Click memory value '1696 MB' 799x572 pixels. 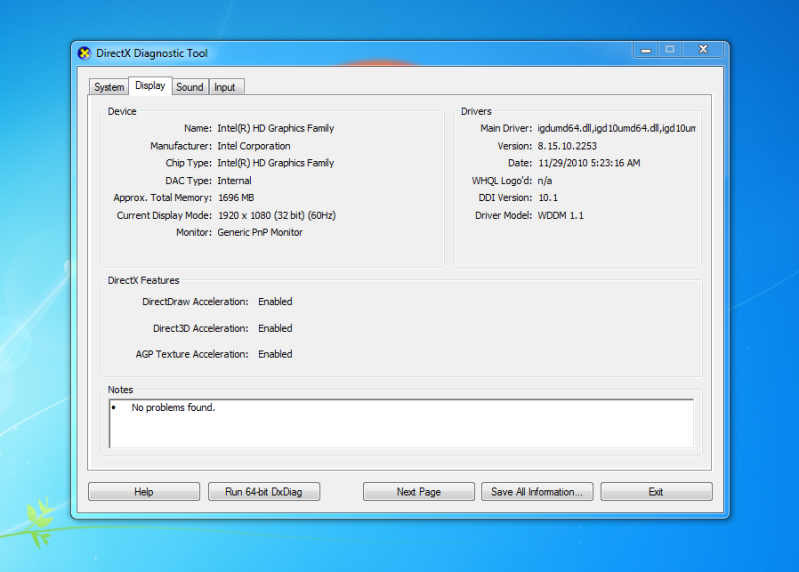(236, 198)
